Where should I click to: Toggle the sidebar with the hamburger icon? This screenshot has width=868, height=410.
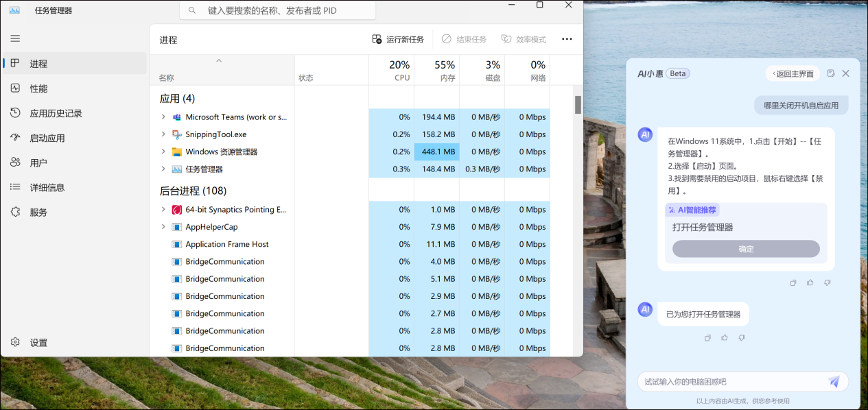click(15, 38)
